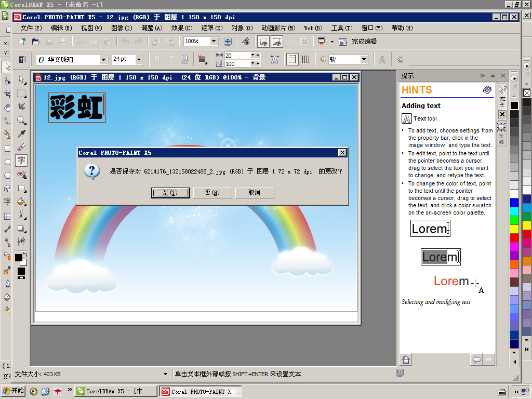
Task: Select the CorelDRAW Table tool
Action: click(7, 216)
